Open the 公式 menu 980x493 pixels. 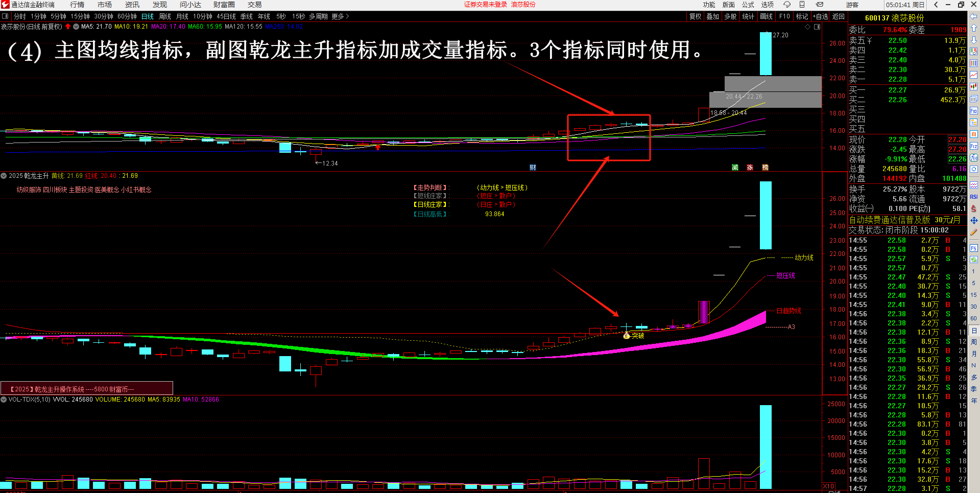click(x=748, y=5)
